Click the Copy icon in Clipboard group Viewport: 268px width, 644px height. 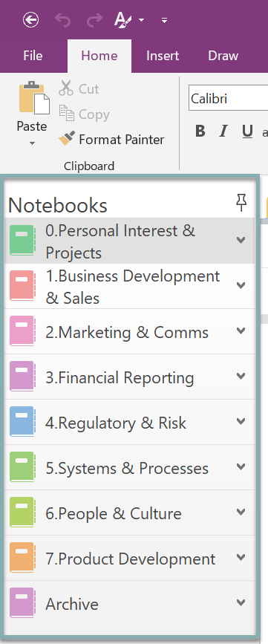click(x=66, y=114)
